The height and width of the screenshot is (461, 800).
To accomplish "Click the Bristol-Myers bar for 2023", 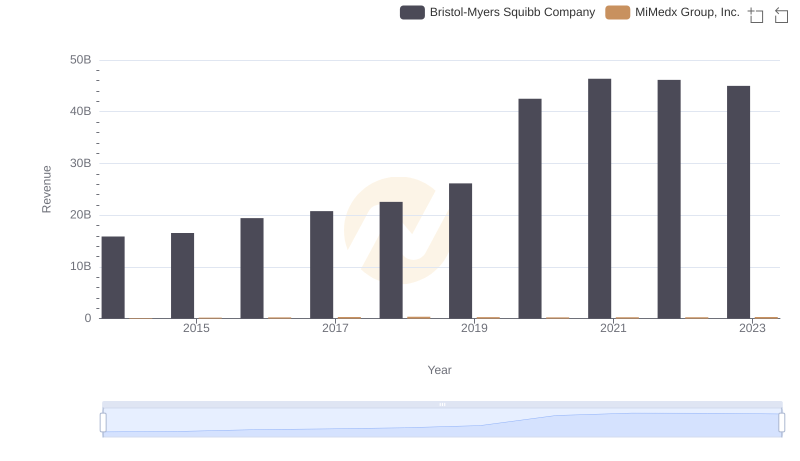I will (738, 202).
